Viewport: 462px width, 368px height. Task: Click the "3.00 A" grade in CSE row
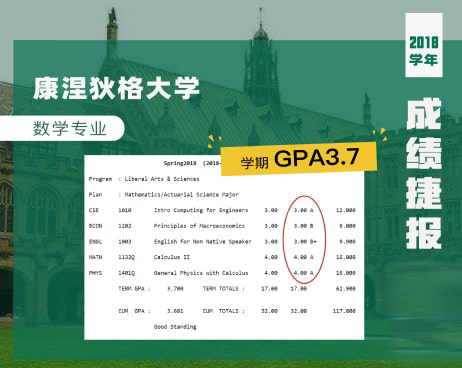coord(303,210)
